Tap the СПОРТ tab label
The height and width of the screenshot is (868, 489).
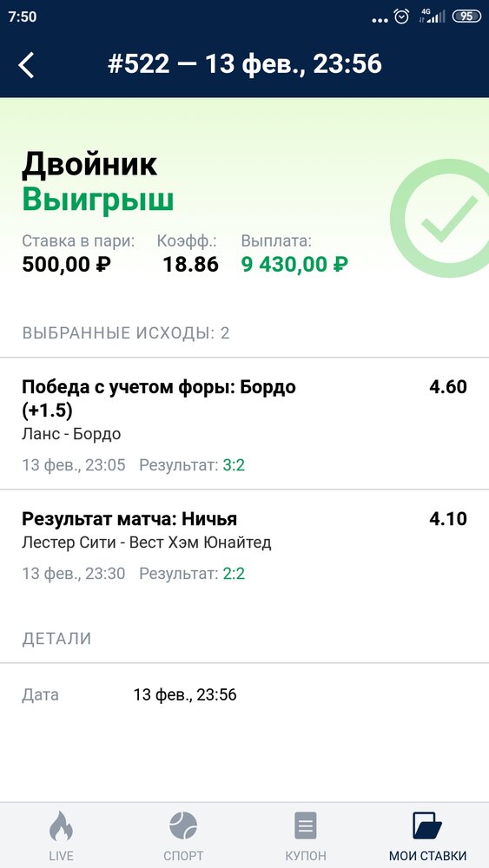(x=183, y=856)
